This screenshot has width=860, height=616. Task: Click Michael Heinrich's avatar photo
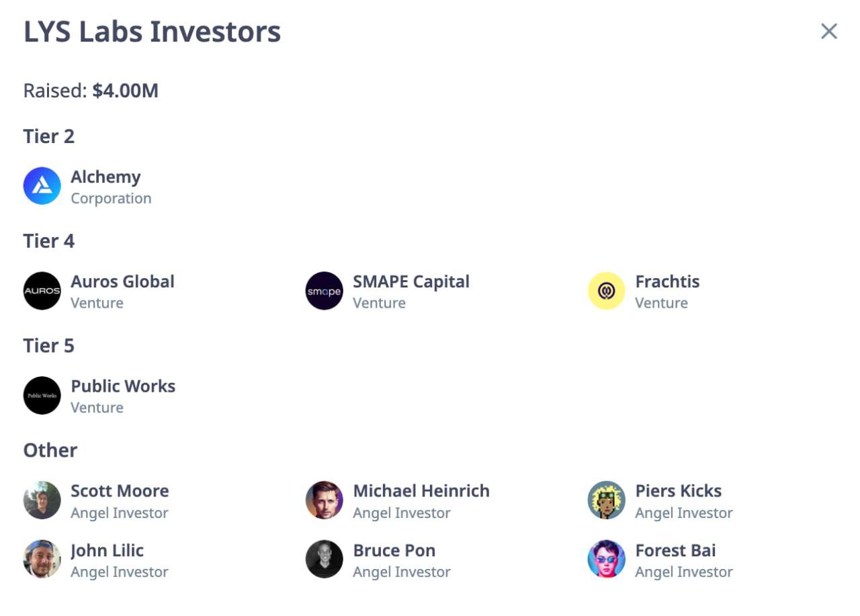325,500
